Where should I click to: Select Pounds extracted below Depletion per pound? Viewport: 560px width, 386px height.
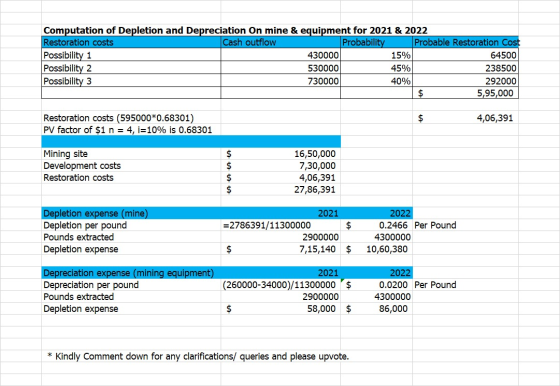coord(79,237)
